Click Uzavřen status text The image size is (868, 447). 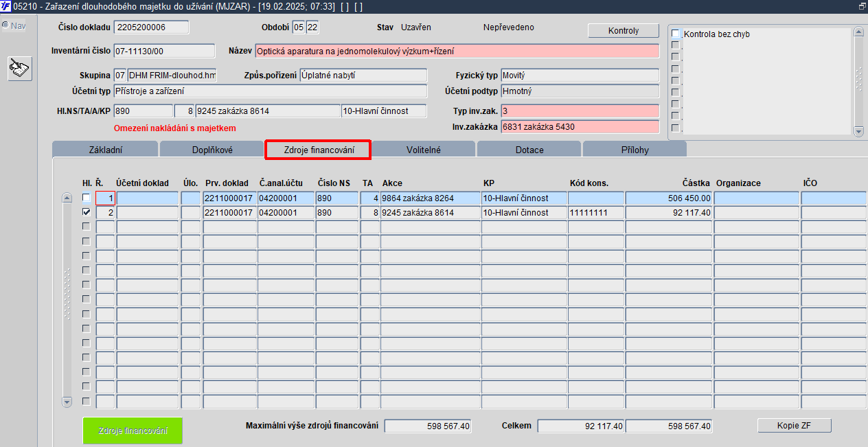point(416,27)
